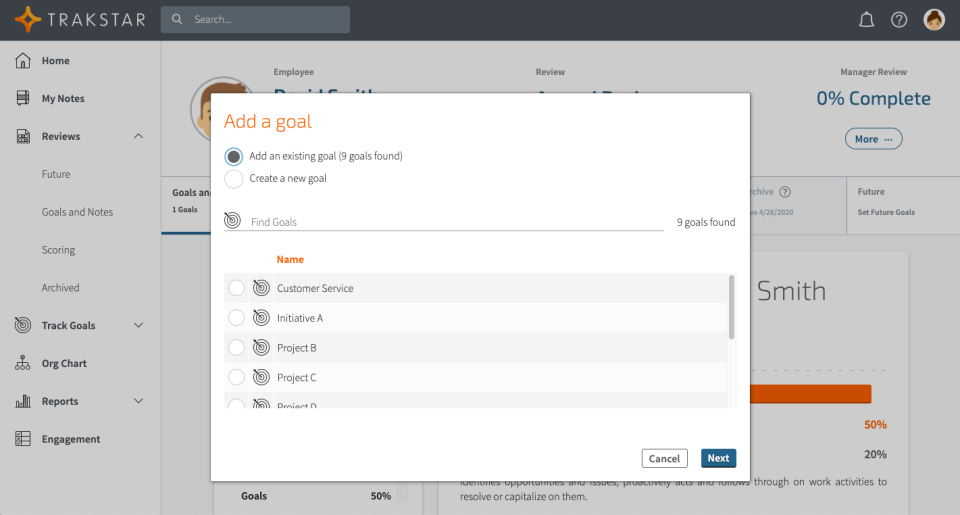Open the user profile avatar
960x515 pixels.
[934, 20]
